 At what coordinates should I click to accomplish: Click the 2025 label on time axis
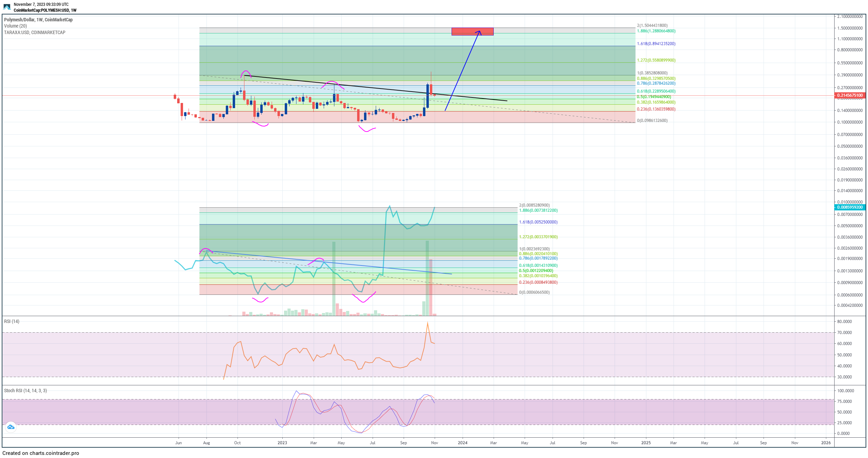coord(646,443)
